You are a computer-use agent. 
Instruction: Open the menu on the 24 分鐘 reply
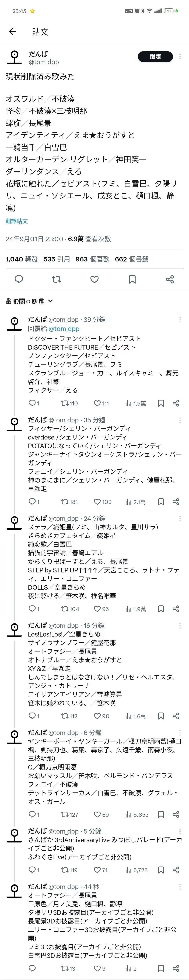[180, 519]
